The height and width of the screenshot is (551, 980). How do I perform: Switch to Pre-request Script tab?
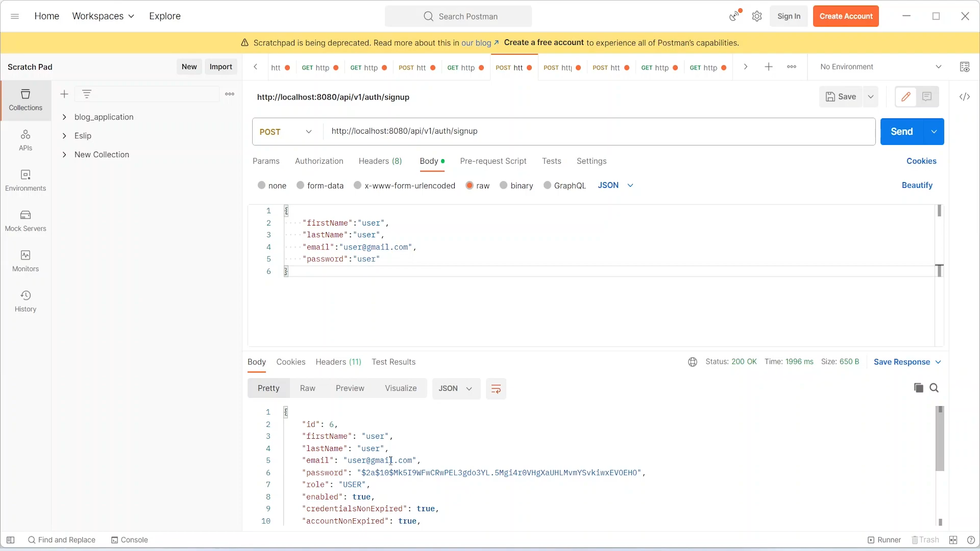pos(493,161)
